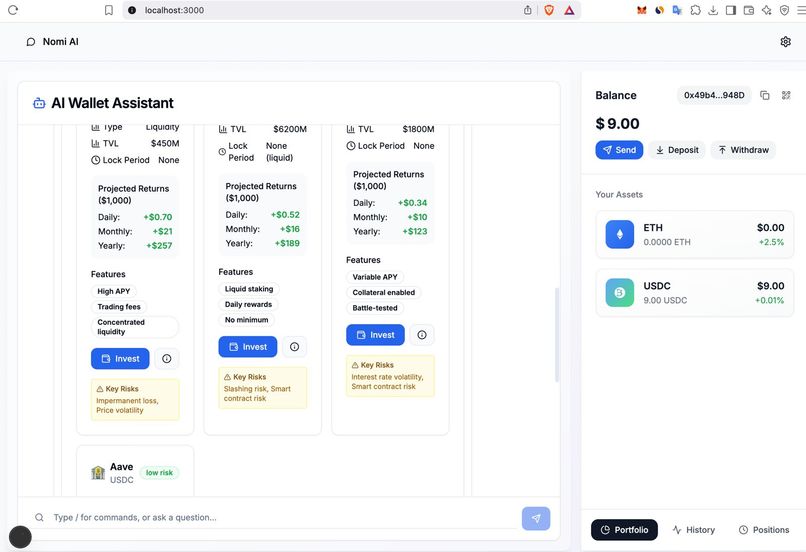Copy the wallet address with the copy icon
The height and width of the screenshot is (552, 806).
coord(764,95)
